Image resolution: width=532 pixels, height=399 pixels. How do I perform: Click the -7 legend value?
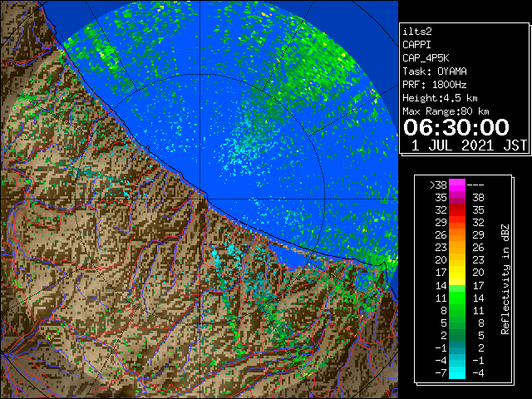pyautogui.click(x=441, y=373)
